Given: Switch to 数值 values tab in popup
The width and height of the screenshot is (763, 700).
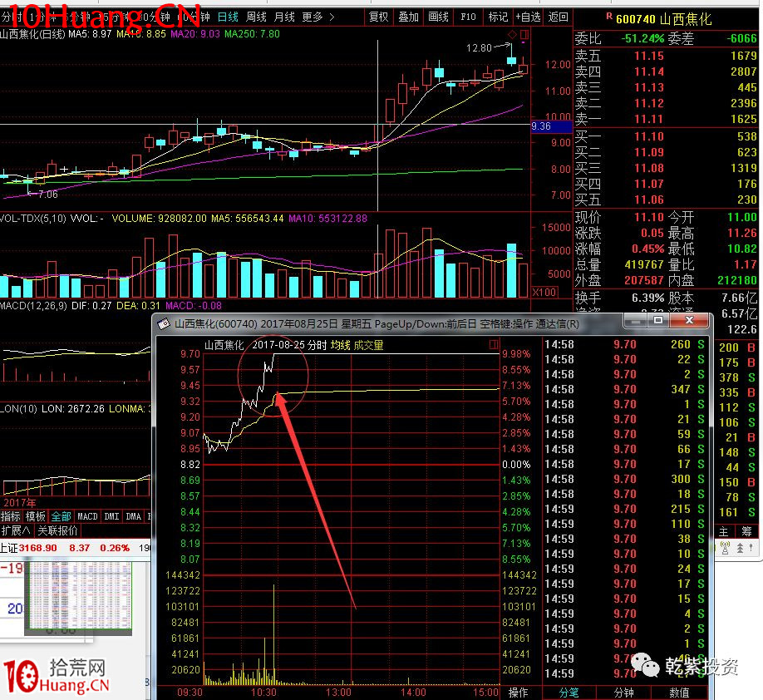Looking at the screenshot, I should tap(679, 693).
